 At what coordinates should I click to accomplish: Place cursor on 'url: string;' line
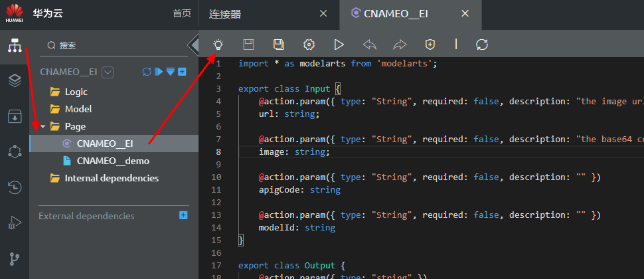tap(289, 114)
